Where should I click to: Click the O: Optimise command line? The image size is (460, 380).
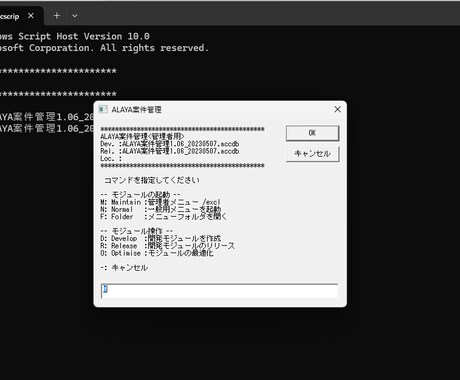click(x=157, y=253)
